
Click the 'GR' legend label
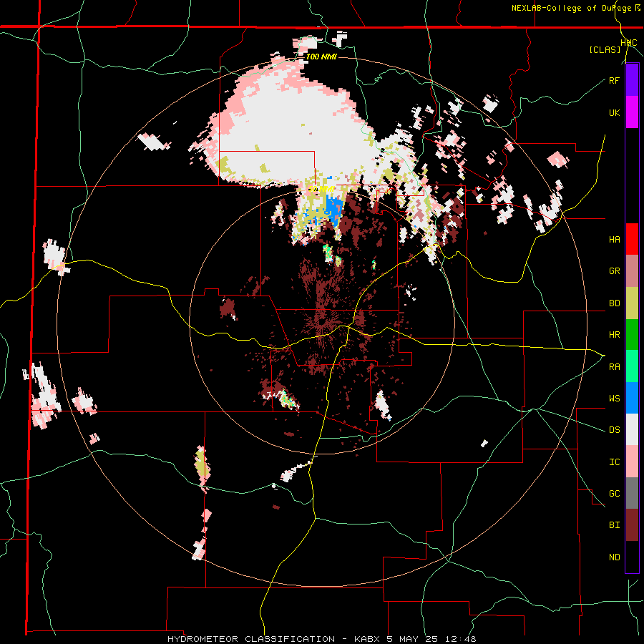pyautogui.click(x=614, y=271)
